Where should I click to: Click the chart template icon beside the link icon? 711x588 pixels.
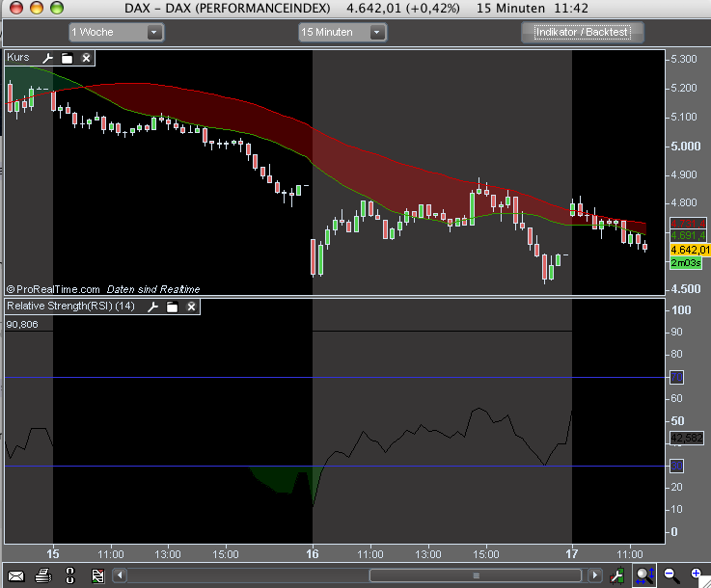click(98, 575)
